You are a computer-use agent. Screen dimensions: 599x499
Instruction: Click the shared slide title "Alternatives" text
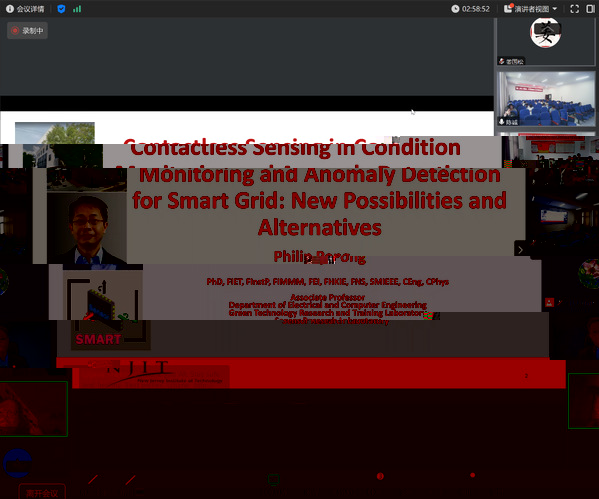click(x=320, y=228)
